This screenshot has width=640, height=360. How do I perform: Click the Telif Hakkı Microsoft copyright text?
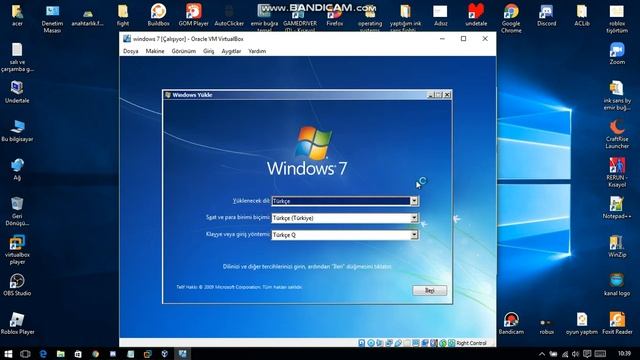click(x=239, y=287)
